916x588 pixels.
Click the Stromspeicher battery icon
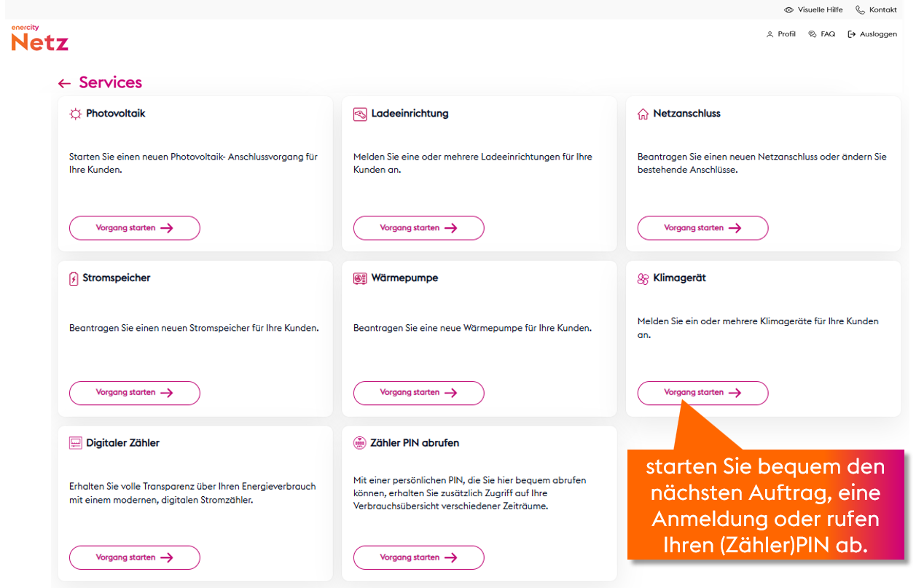point(74,278)
